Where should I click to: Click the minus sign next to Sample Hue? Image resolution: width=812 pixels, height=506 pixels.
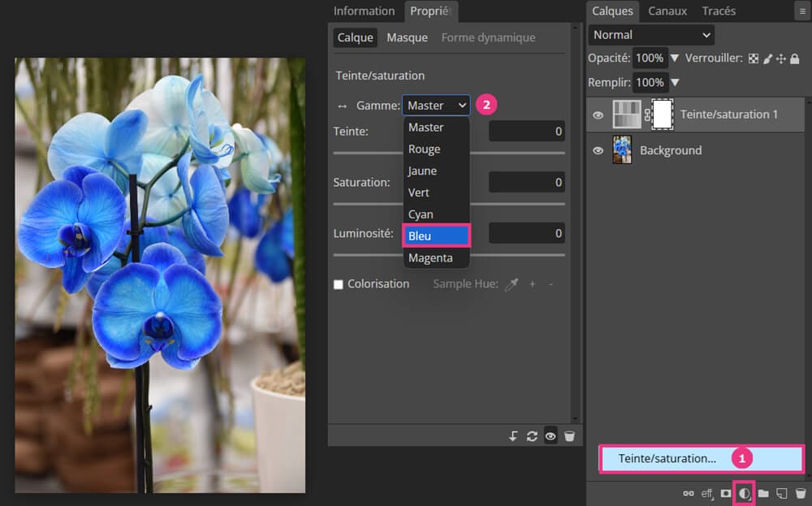(551, 283)
